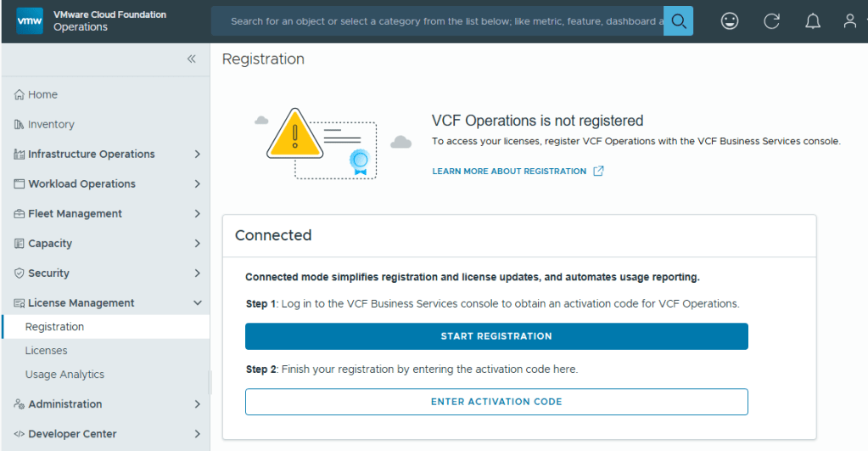868x451 pixels.
Task: Open notifications bell icon
Action: (x=812, y=21)
